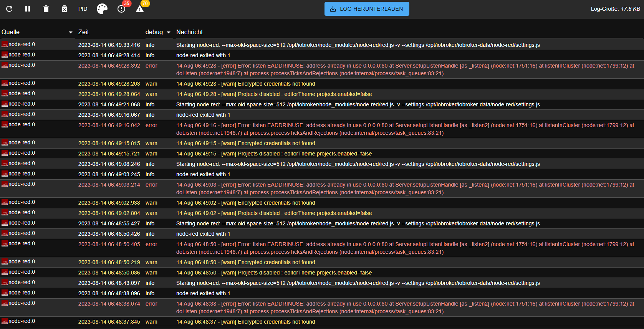Select node-red.0 icon in 06:49:28.203 row
Screen dimensions: 644x329
[x=5, y=83]
